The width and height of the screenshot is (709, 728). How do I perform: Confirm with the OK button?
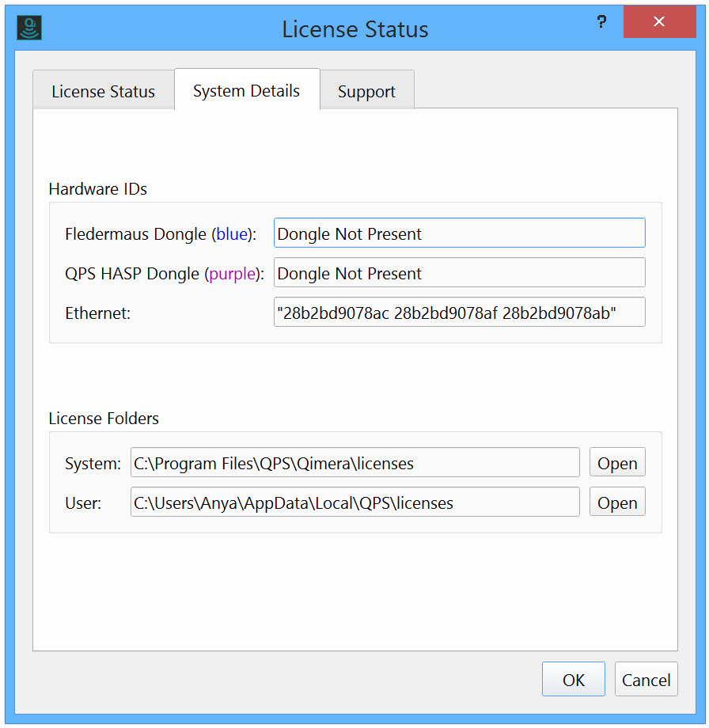(x=574, y=679)
